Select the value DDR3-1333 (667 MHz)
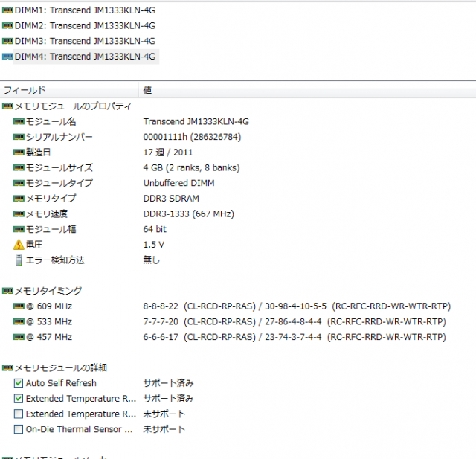Screen dimensions: 476x459 188,214
